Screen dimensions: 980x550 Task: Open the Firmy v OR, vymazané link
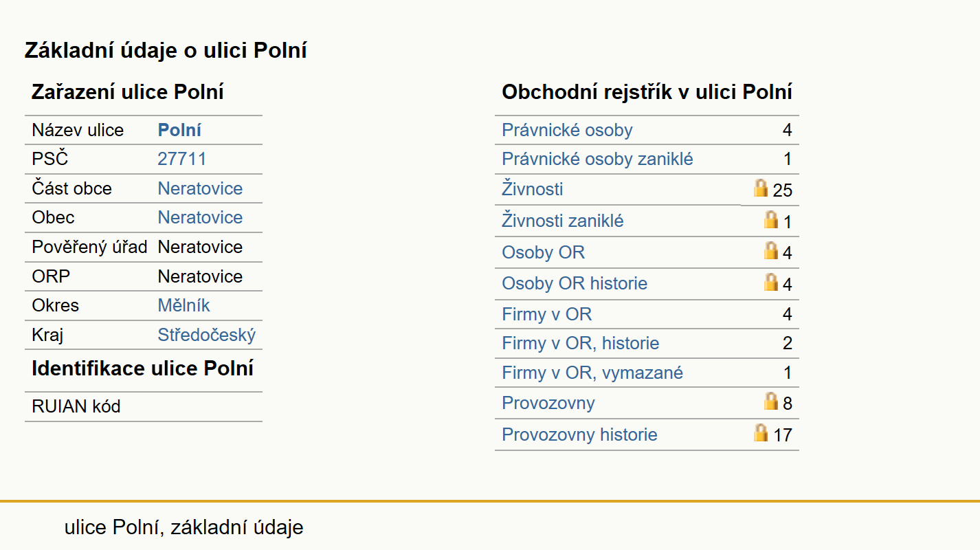coord(592,373)
